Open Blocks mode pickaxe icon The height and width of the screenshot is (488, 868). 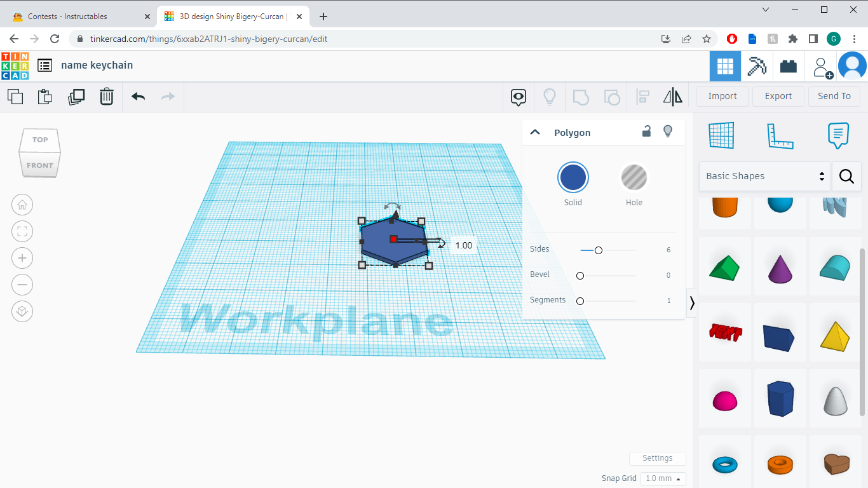[757, 66]
